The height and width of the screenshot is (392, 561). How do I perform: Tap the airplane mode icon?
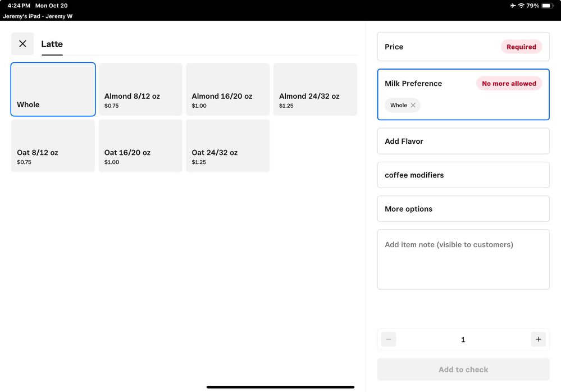(x=513, y=6)
